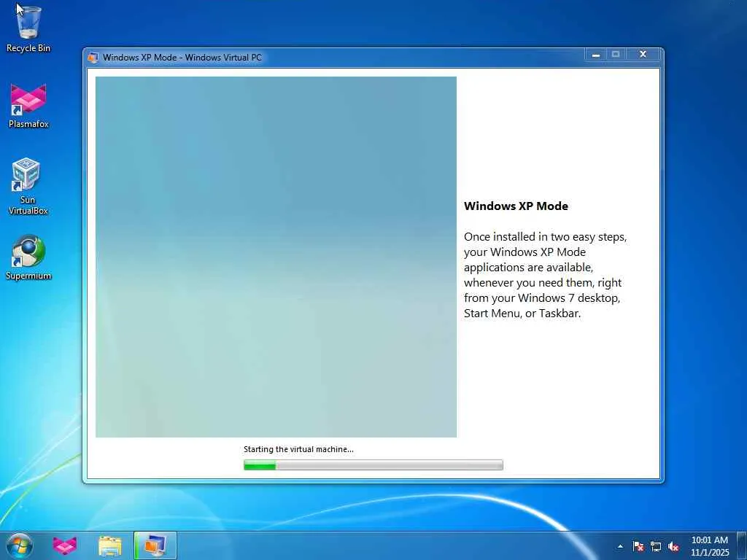Open Windows Explorer from the taskbar

point(110,545)
